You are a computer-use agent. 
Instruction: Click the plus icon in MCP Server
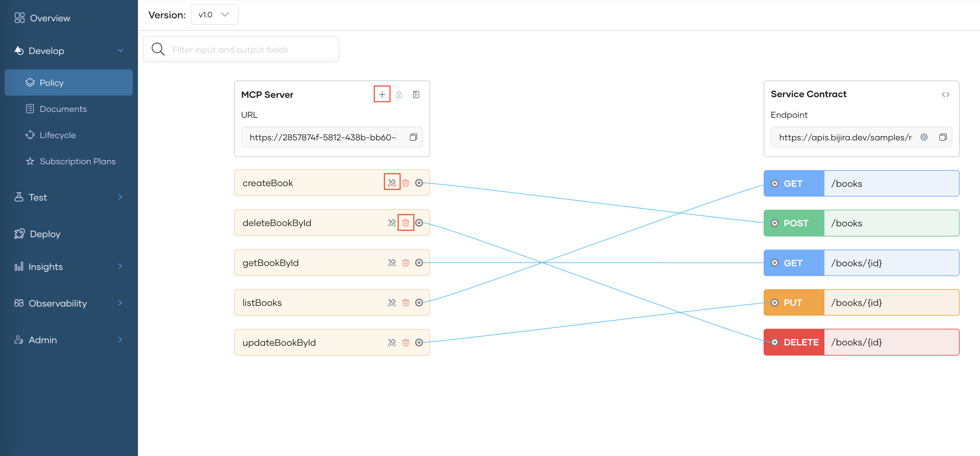(381, 95)
